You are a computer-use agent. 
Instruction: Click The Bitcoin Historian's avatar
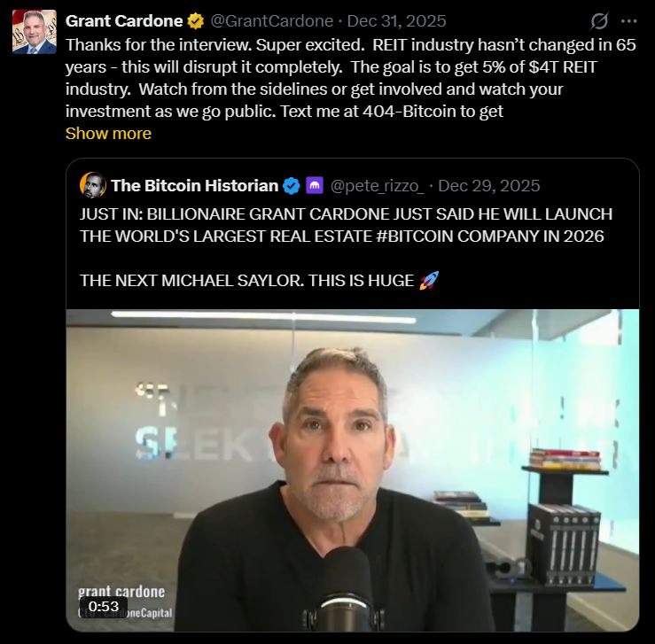(93, 185)
